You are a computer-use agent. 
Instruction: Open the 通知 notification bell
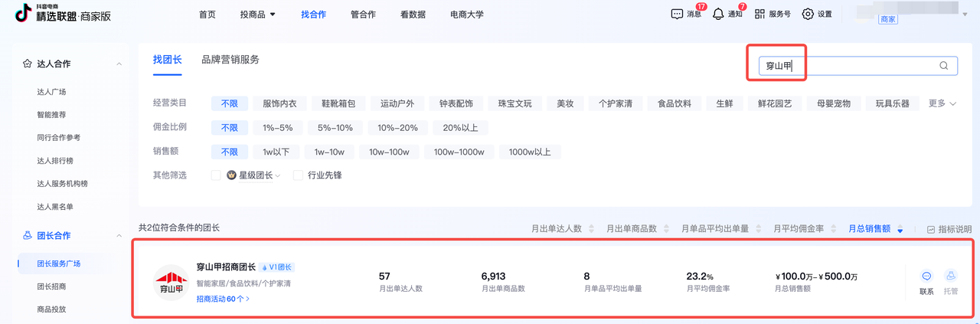[x=718, y=14]
